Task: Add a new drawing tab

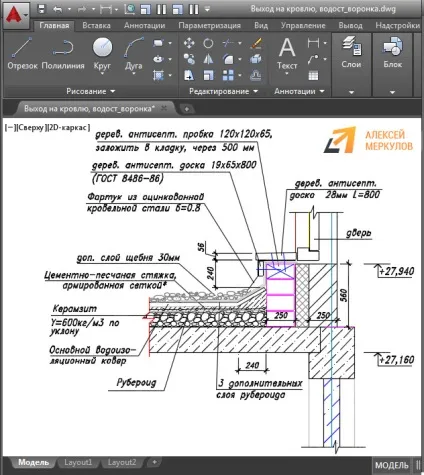Action: (x=187, y=109)
